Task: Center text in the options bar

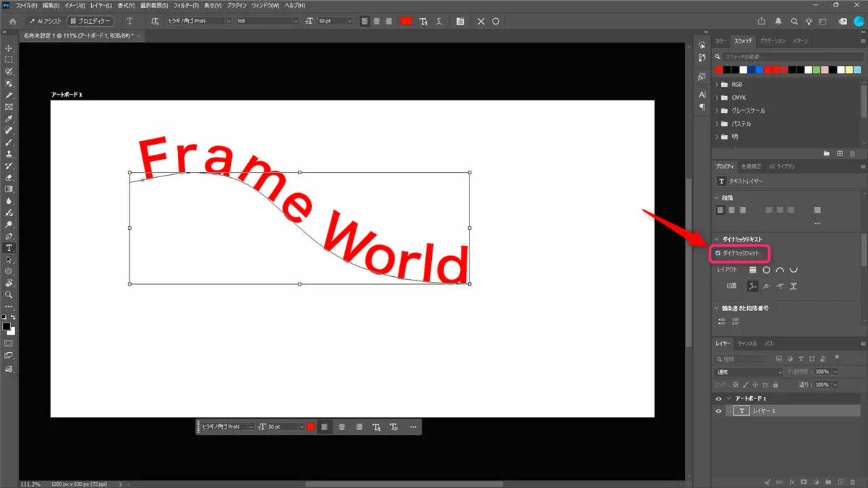Action: coord(377,21)
